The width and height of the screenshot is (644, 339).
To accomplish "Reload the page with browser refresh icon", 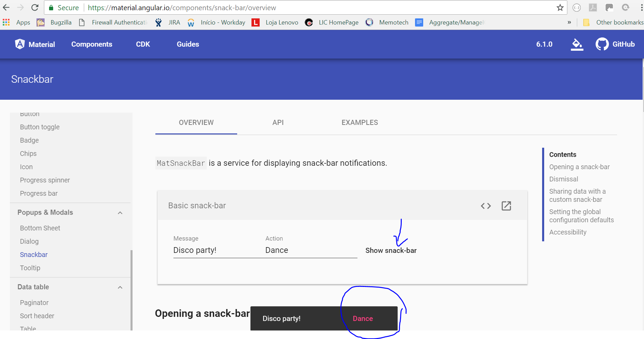I will [x=35, y=7].
